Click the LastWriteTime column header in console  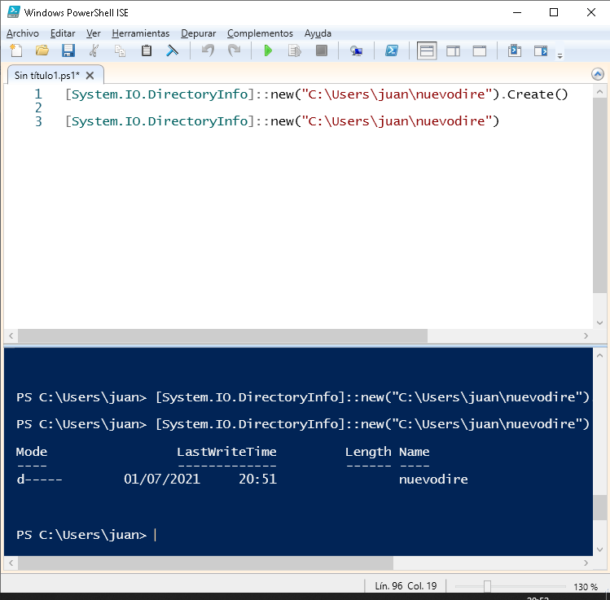(x=227, y=452)
